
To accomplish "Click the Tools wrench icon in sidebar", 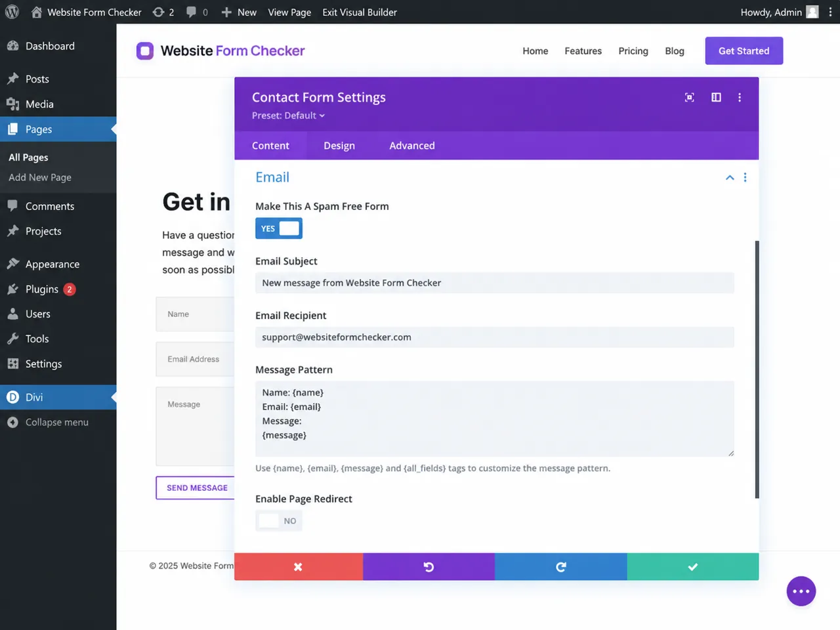I will tap(12, 339).
